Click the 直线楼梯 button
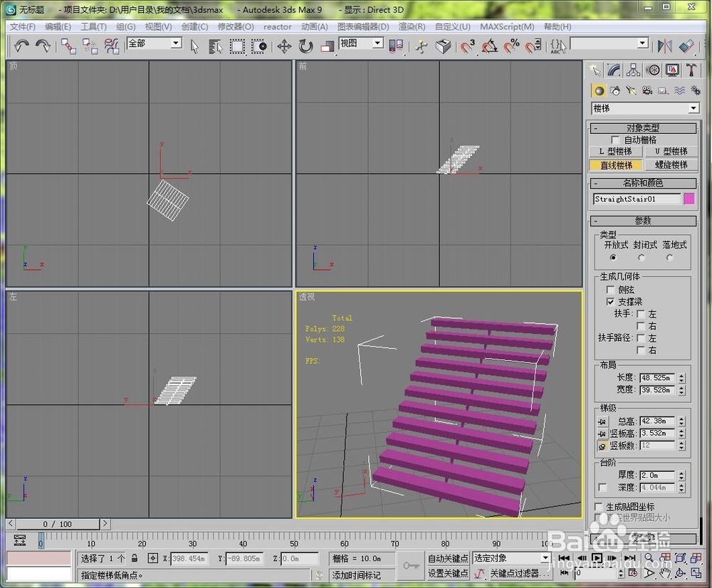The image size is (712, 588). coord(616,165)
